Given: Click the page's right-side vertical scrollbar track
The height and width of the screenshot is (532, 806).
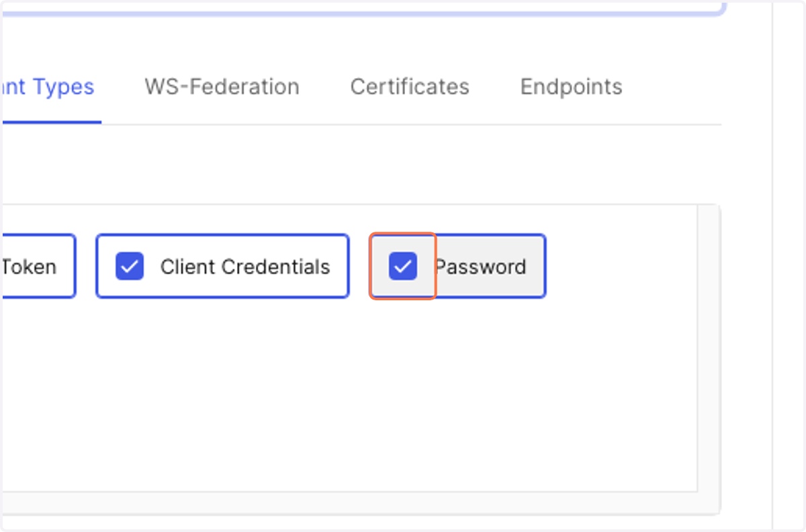Looking at the screenshot, I should (789, 266).
